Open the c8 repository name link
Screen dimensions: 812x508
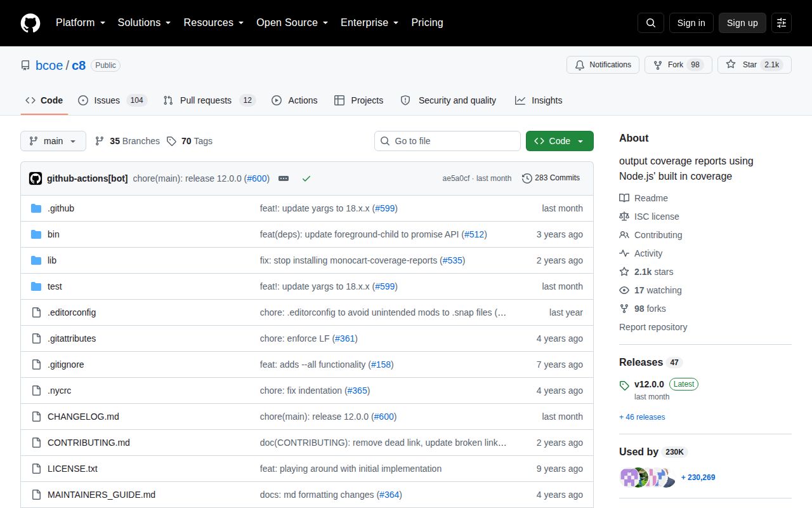click(x=79, y=65)
